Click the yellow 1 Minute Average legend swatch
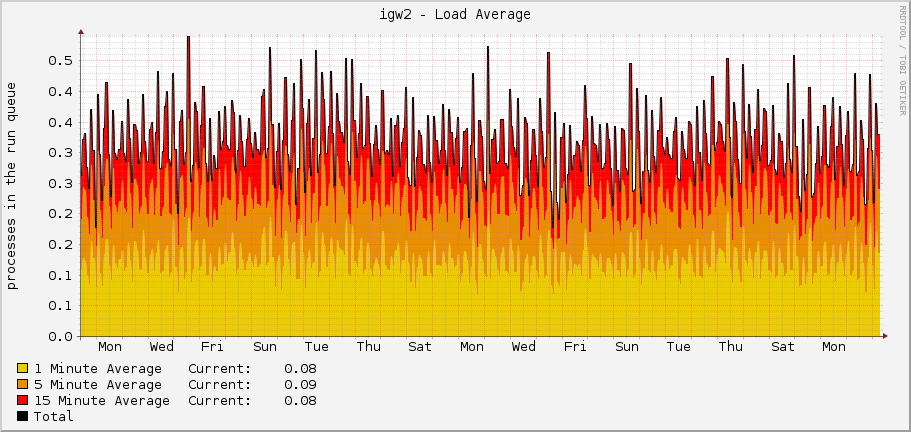Screen dimensions: 911x432 pos(23,368)
